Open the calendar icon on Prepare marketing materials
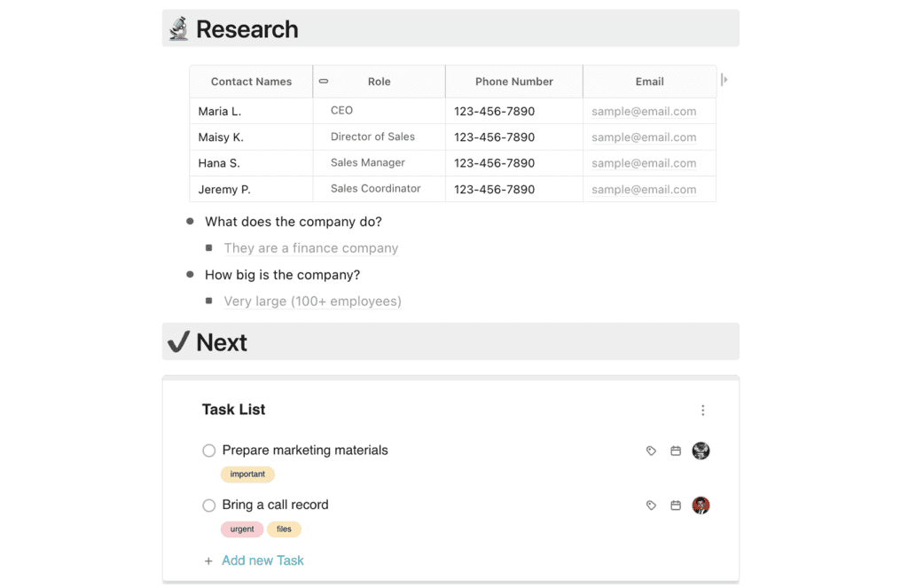Viewport: 908px width, 588px height. (676, 451)
